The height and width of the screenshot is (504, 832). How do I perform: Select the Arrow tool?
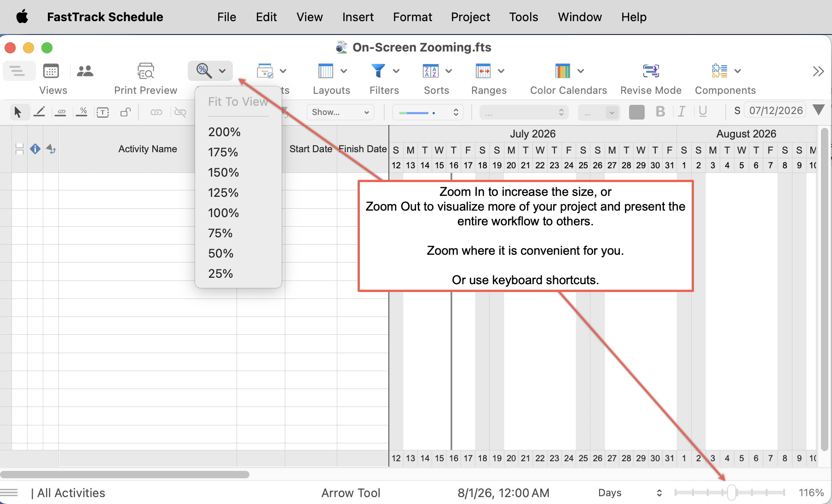point(18,112)
